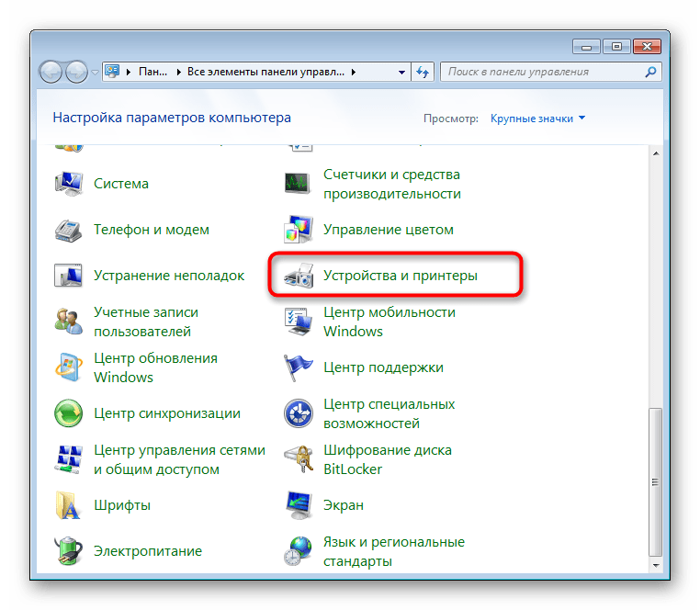Open the Центр поддержки link
700x610 pixels.
(x=383, y=367)
